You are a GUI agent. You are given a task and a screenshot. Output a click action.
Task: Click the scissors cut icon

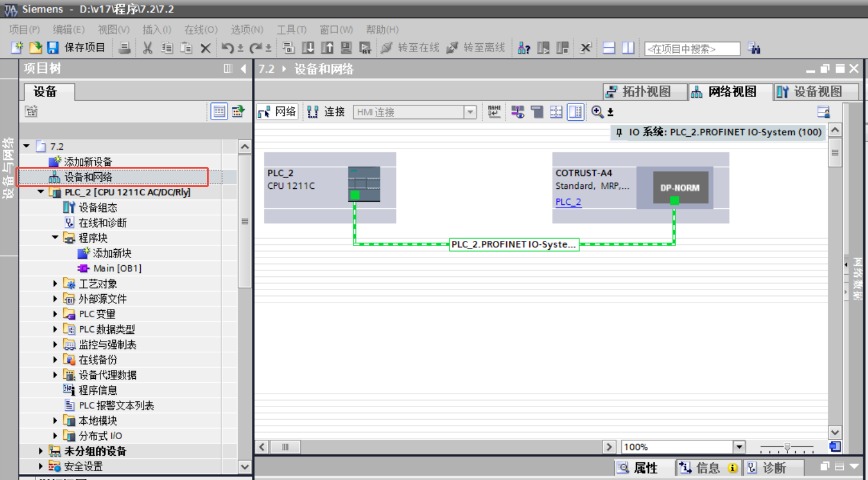click(148, 49)
